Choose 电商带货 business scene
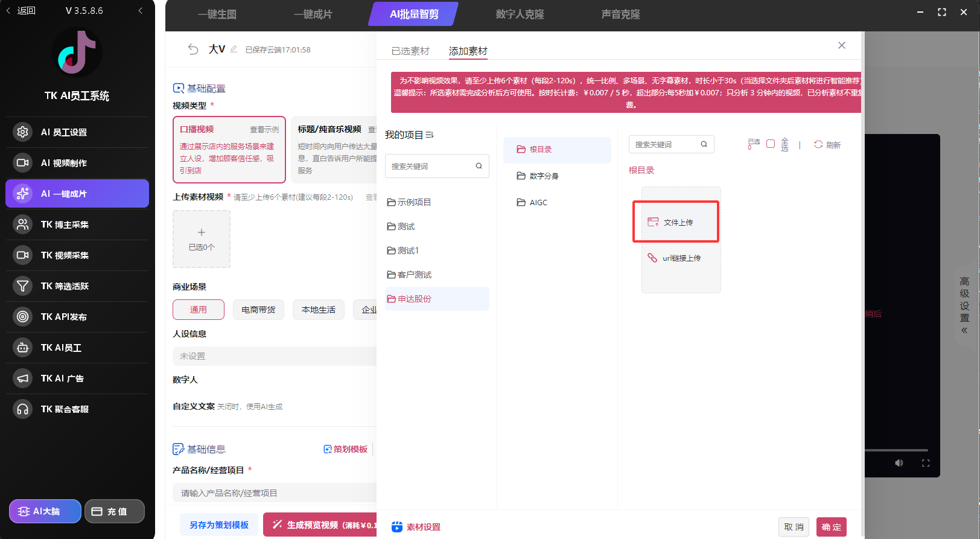 tap(258, 310)
